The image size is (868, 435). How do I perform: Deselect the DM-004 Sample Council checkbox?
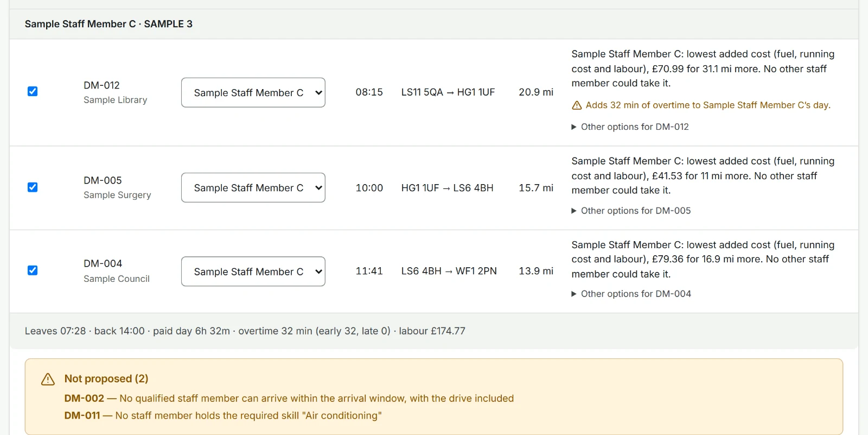pos(33,270)
